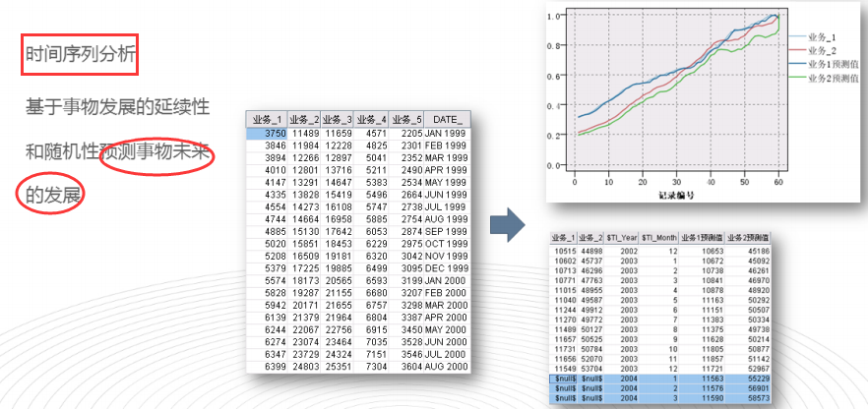Click the DATE_ column header
The height and width of the screenshot is (409, 868).
447,120
